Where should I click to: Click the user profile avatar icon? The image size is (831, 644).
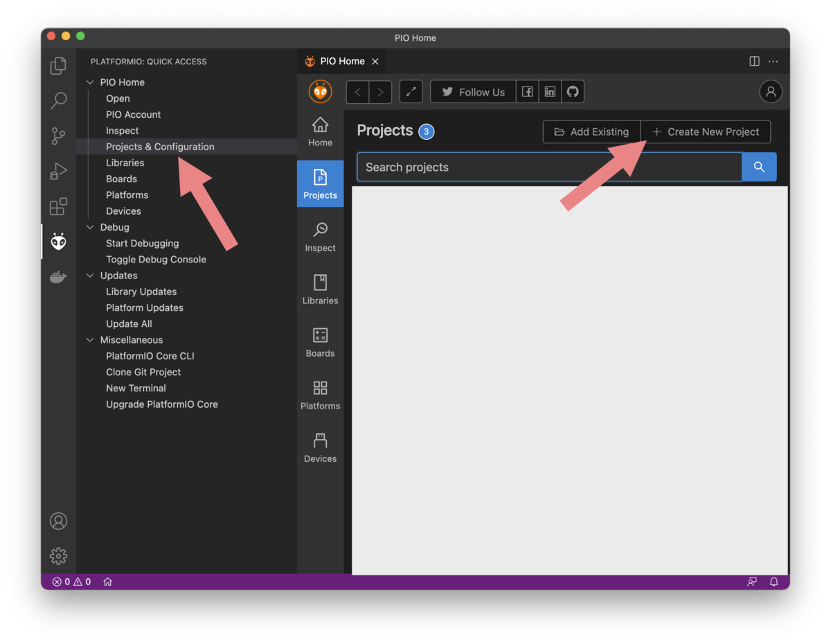click(771, 91)
